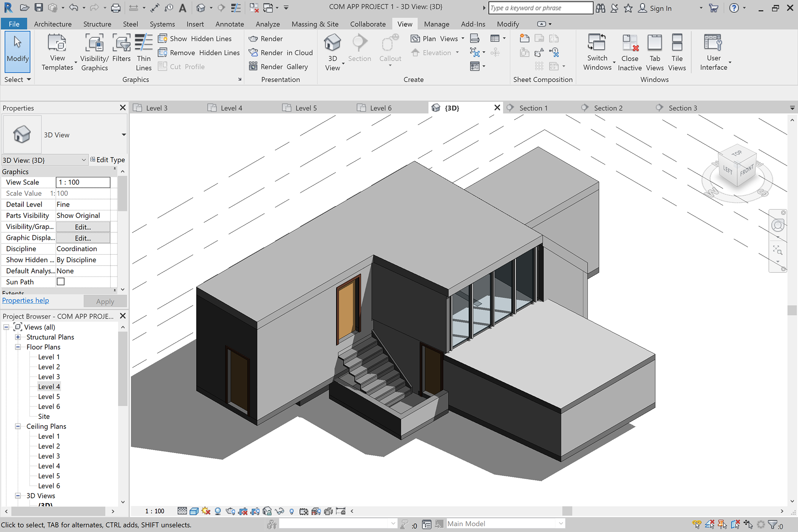Click the Detail Level icon in view control bar
This screenshot has height=532, width=798.
coord(182,511)
